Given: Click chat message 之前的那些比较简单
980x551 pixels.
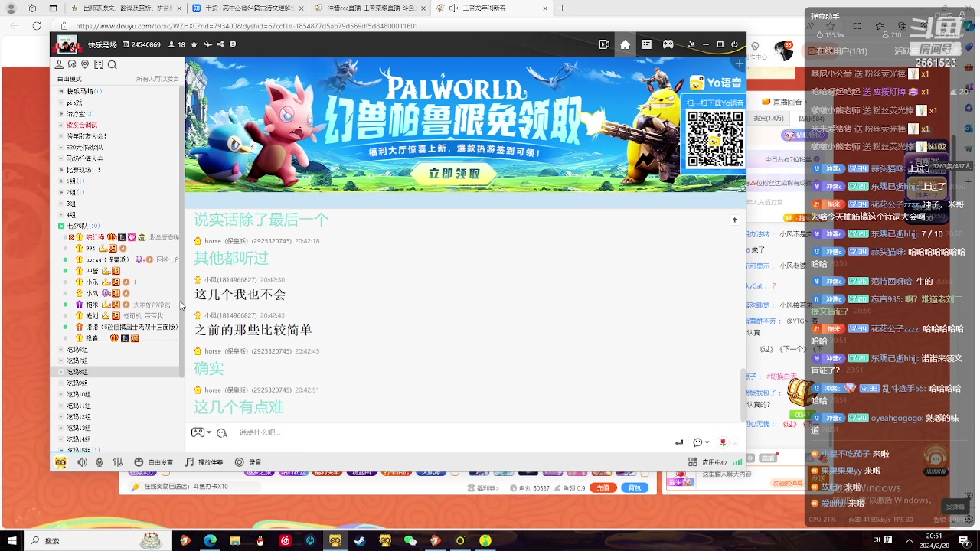Looking at the screenshot, I should pyautogui.click(x=253, y=330).
